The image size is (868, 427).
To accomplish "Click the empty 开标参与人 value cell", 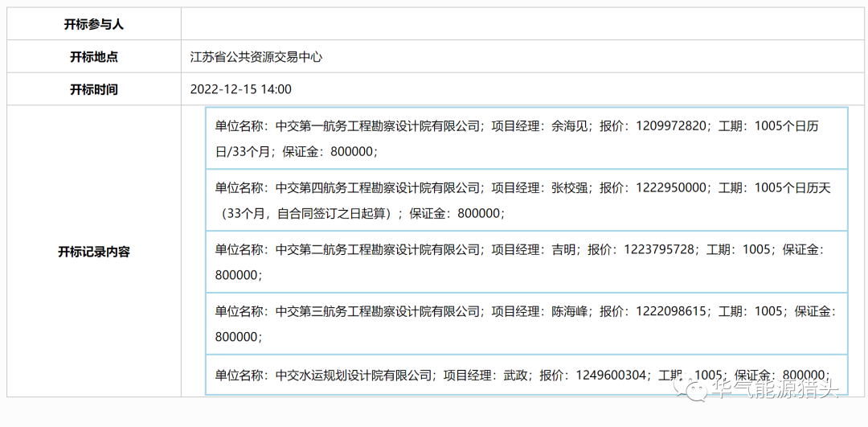I will [522, 24].
